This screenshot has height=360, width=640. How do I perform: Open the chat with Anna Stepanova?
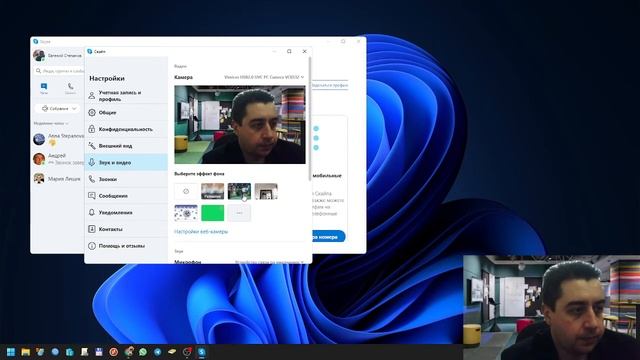(x=58, y=139)
